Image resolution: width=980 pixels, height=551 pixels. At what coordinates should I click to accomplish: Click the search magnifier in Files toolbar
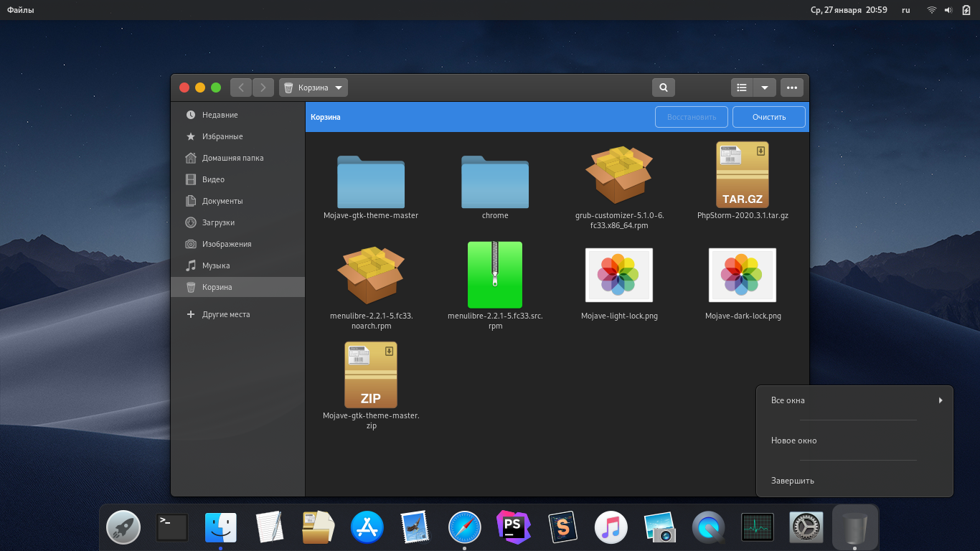tap(664, 88)
